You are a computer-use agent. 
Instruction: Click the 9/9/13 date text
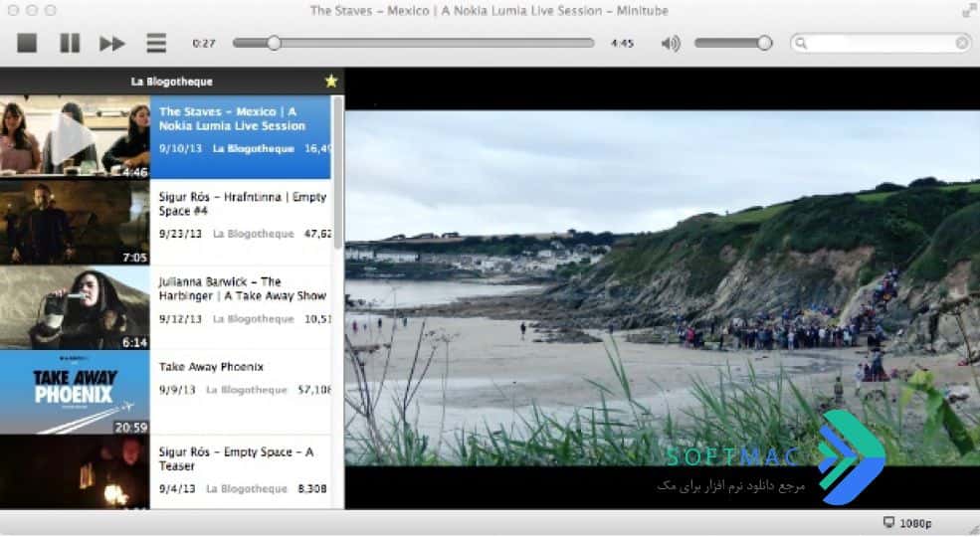[177, 390]
